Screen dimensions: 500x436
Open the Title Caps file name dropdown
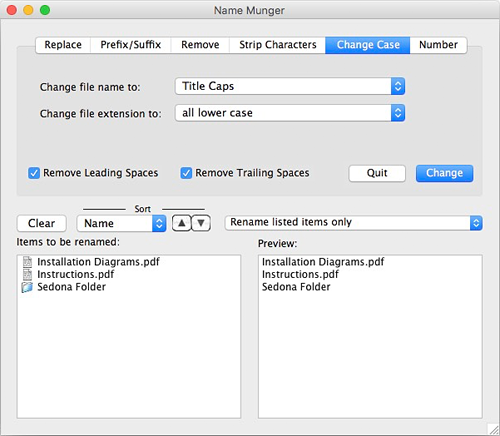pos(290,86)
